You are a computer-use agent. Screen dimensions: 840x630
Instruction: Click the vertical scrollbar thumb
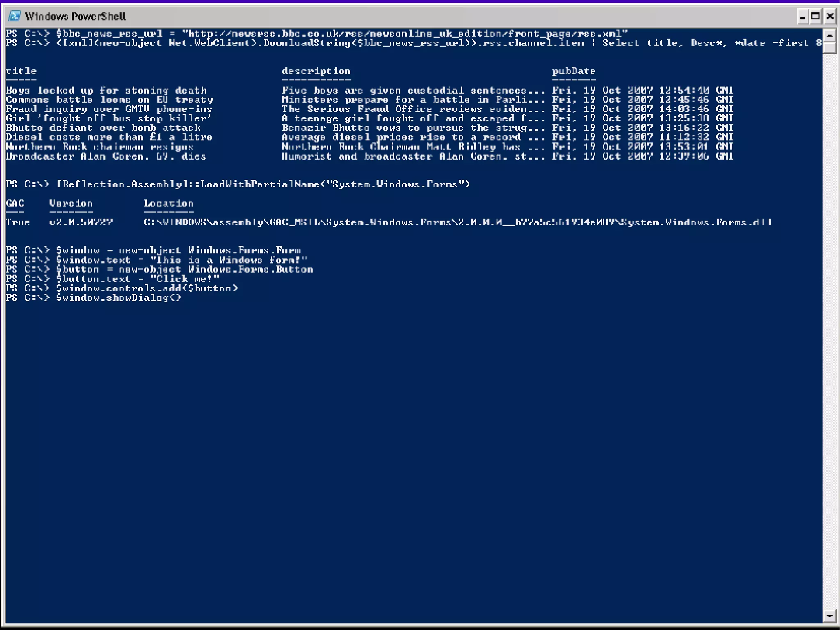point(829,48)
